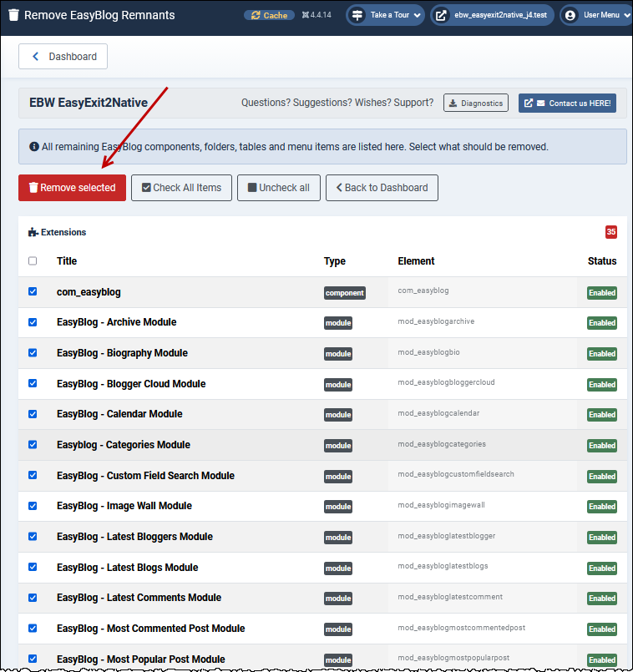Click the Type column header
Image resolution: width=633 pixels, height=672 pixels.
(x=335, y=261)
